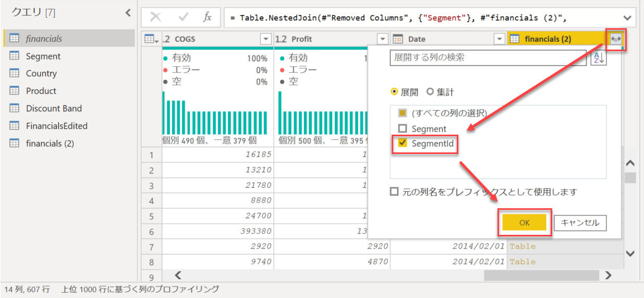The width and height of the screenshot is (644, 298).
Task: Cancel the formula edit with the X icon
Action: tap(155, 17)
